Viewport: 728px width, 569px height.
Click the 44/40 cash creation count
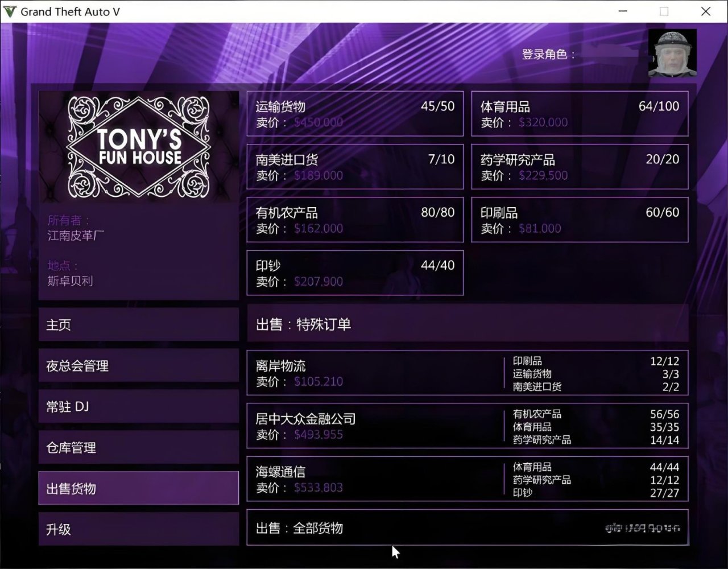[x=438, y=265]
